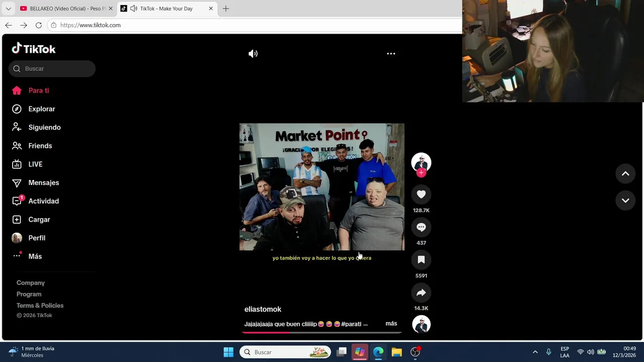This screenshot has height=362, width=644.
Task: Close the TikTok browser tab
Action: click(x=211, y=9)
